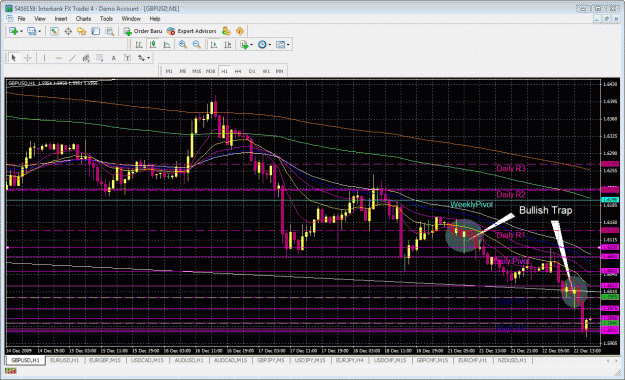Toggle Chart Shift from right border
625x380 pixels.
[x=228, y=45]
